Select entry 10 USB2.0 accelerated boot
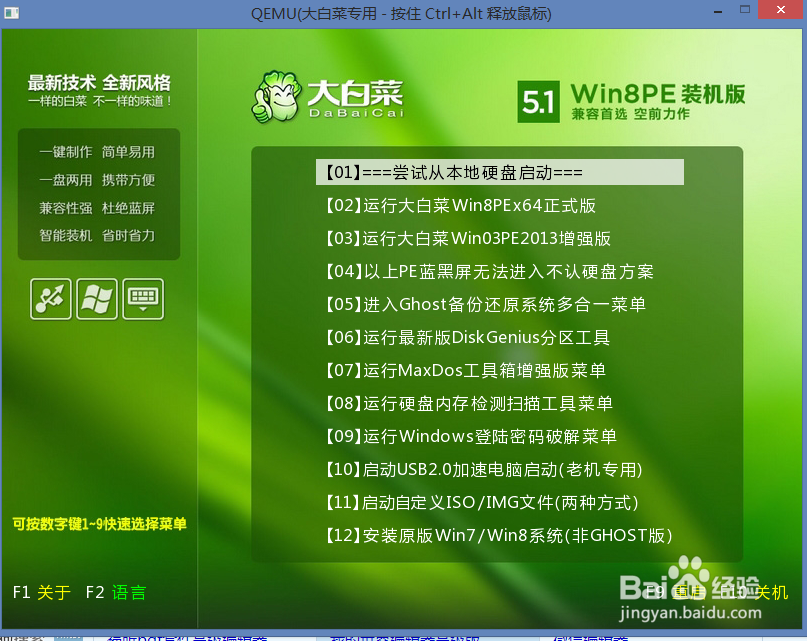The image size is (807, 641). pos(484,469)
